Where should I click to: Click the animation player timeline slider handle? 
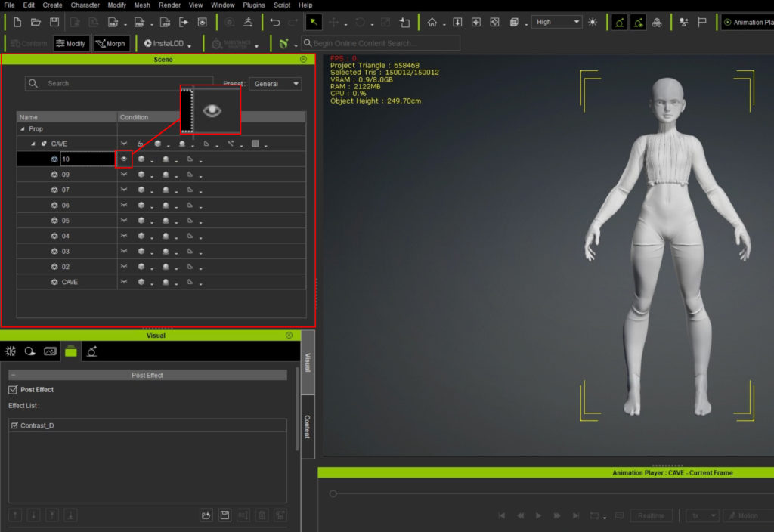(333, 493)
